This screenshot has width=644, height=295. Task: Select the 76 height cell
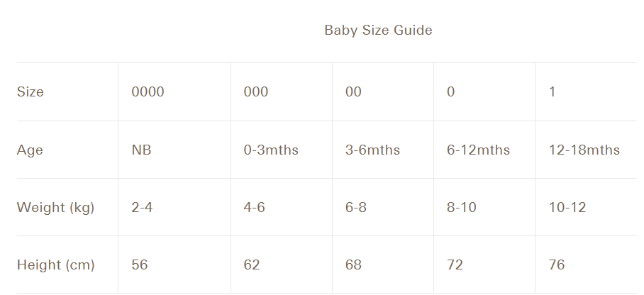(557, 265)
